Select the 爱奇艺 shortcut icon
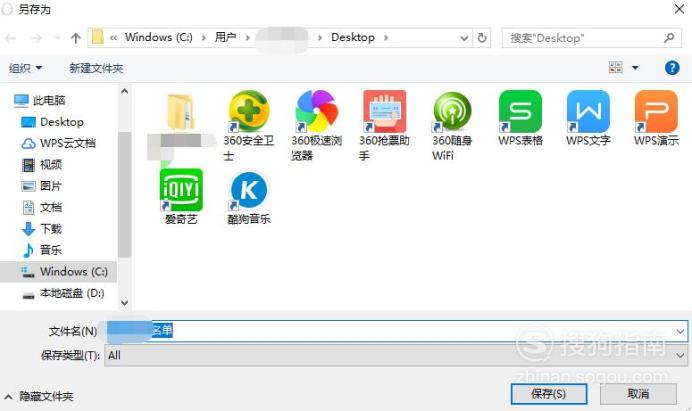Screen dimensions: 692x411 pyautogui.click(x=181, y=190)
